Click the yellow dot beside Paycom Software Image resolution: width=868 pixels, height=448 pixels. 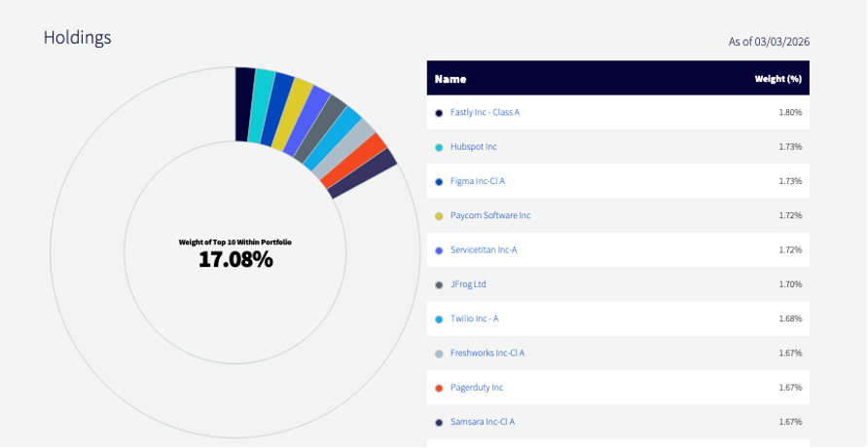439,215
